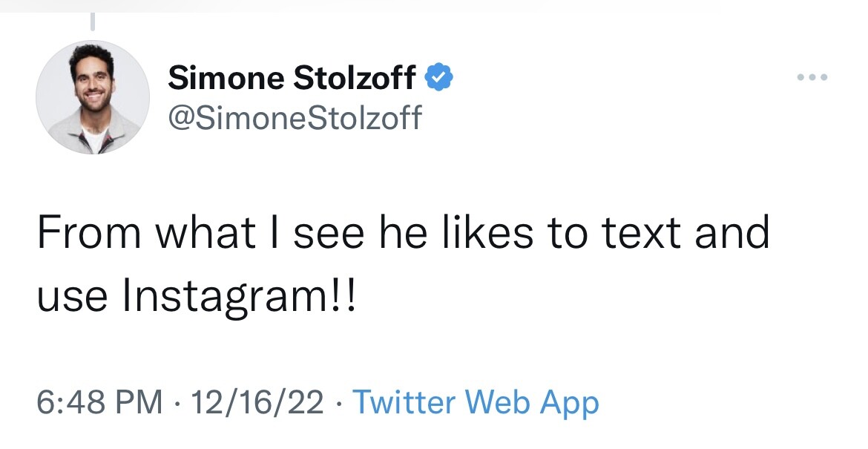Open the 6:48 PM timestamp

click(x=99, y=402)
